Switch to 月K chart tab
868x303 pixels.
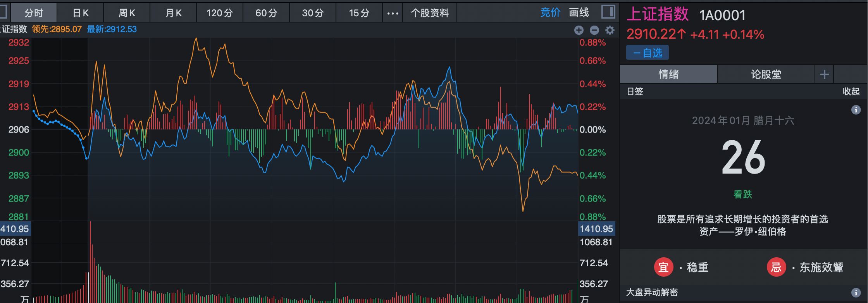click(x=174, y=13)
